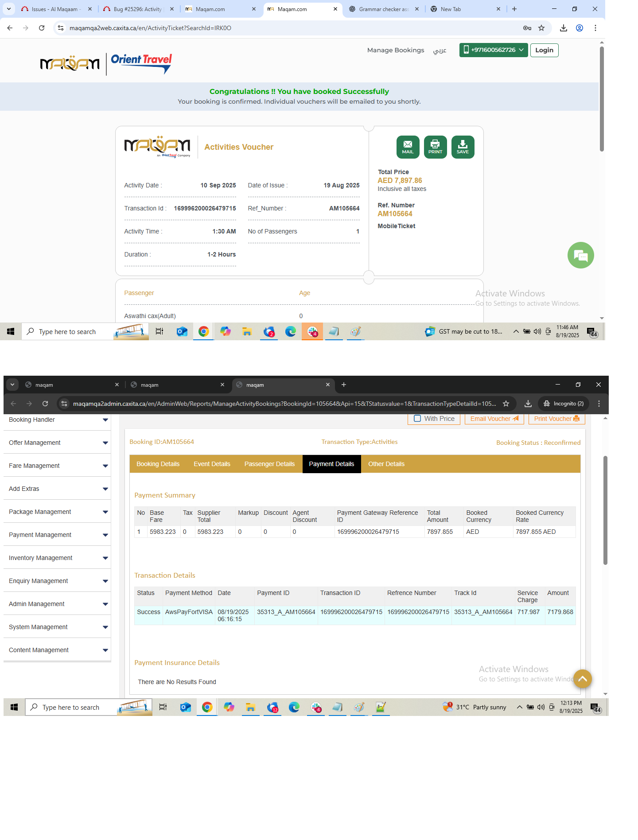
Task: Open the Manage Bookings link
Action: [396, 50]
